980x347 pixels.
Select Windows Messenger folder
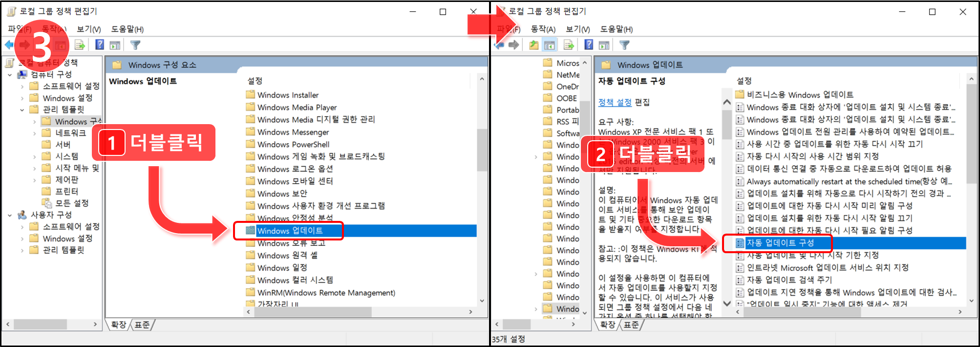(x=293, y=132)
